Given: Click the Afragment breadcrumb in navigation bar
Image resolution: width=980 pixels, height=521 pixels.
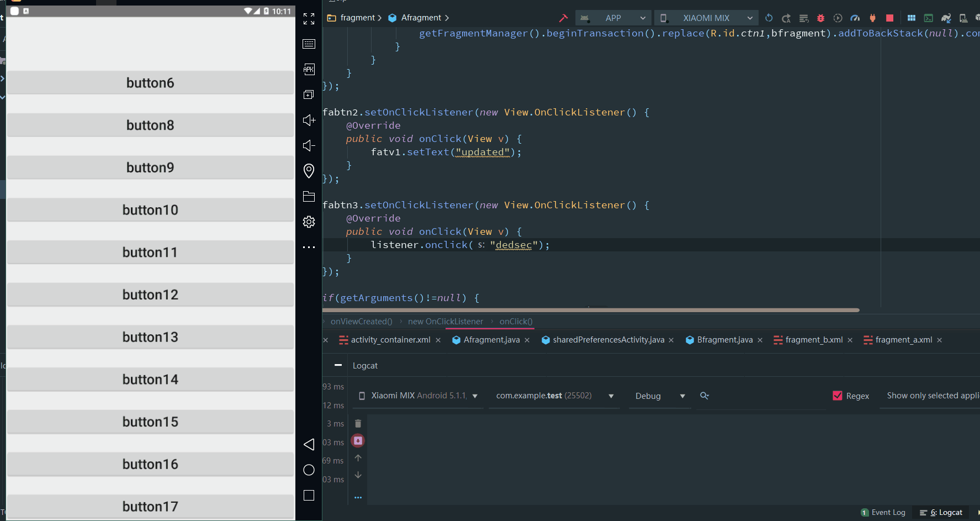Looking at the screenshot, I should coord(415,18).
